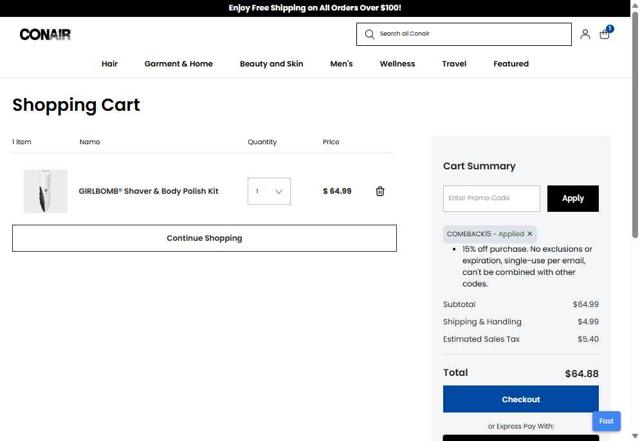Viewport: 640px width, 441px height.
Task: Focus the Enter Promo Code field
Action: point(491,198)
